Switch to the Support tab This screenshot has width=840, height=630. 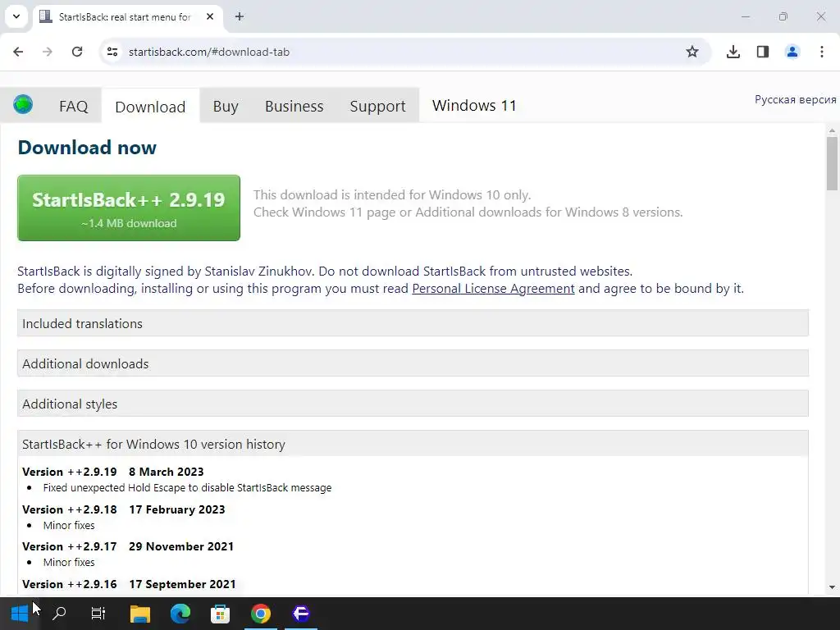(377, 106)
